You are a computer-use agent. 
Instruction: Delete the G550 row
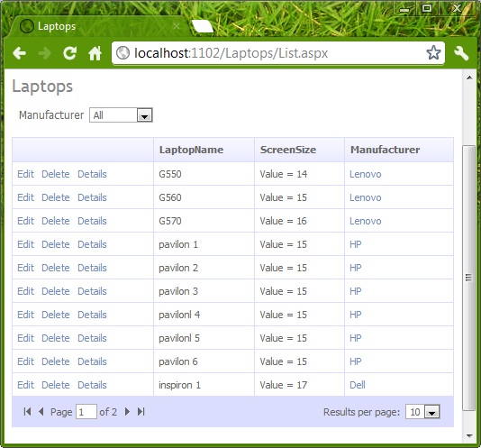click(x=56, y=174)
